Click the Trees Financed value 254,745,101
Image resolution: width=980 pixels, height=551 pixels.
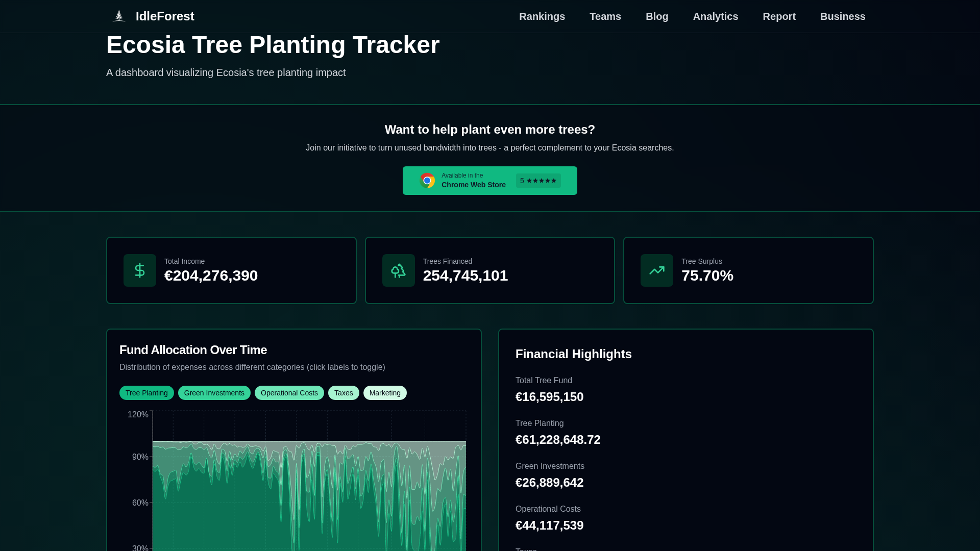pos(465,275)
